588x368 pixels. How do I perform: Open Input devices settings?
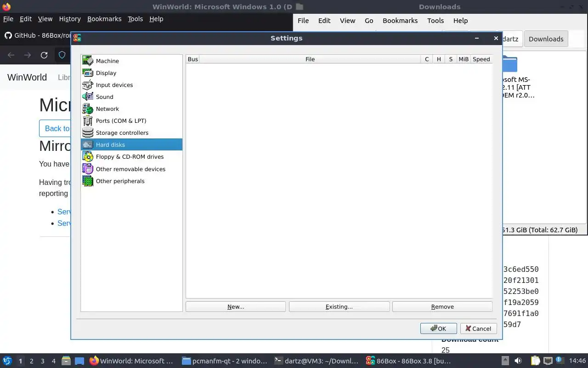pos(131,85)
